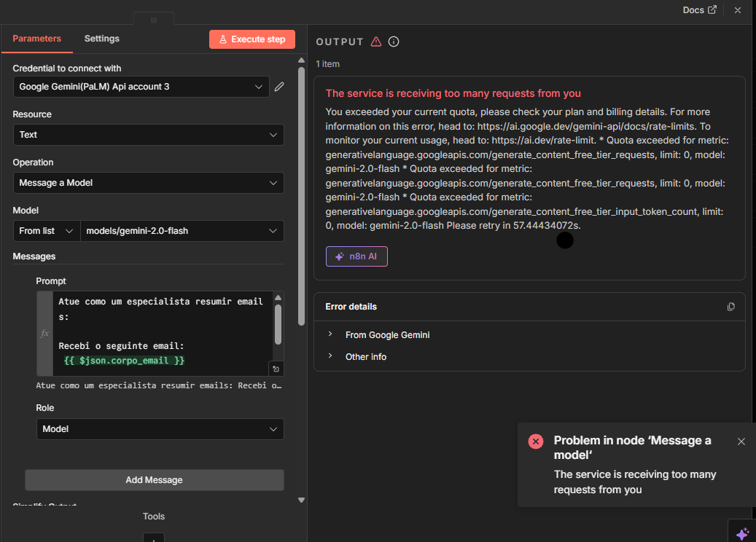This screenshot has width=756, height=542.
Task: Toggle the fx expression icon on Prompt
Action: point(44,334)
